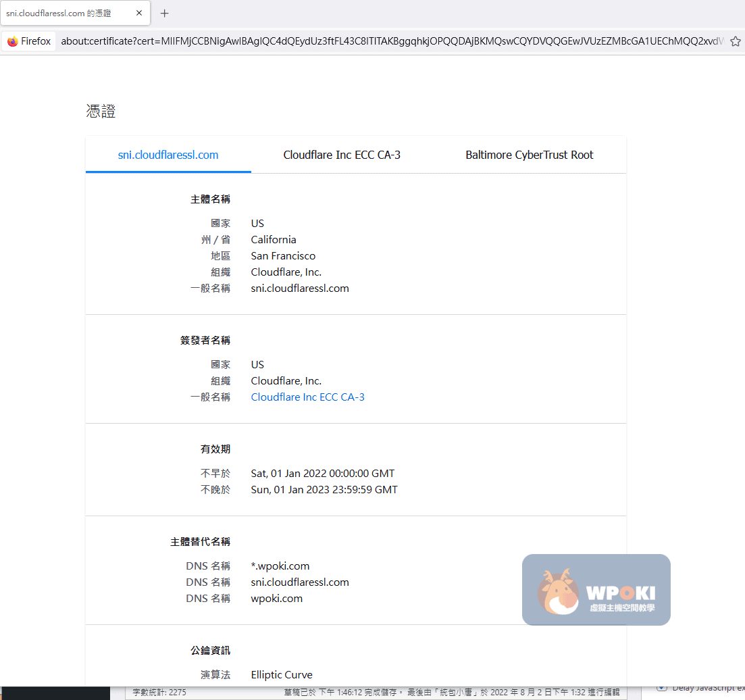
Task: Close the sni.cloudflaressl.com certificate browser tab
Action: pos(139,14)
